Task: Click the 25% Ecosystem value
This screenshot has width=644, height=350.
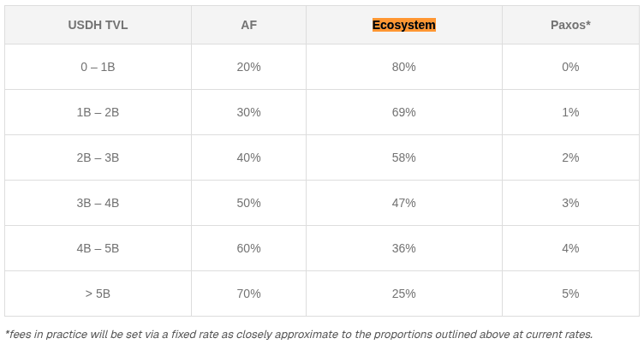Action: [x=403, y=294]
